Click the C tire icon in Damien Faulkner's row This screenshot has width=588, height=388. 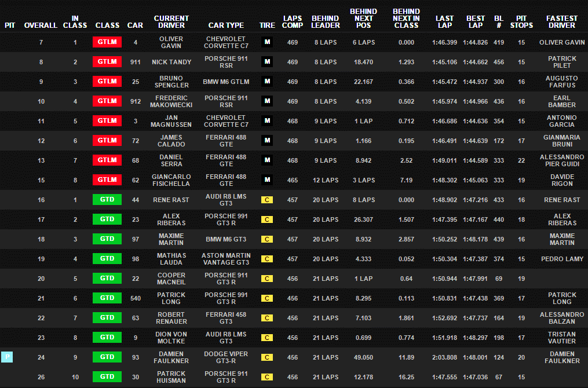click(x=267, y=357)
